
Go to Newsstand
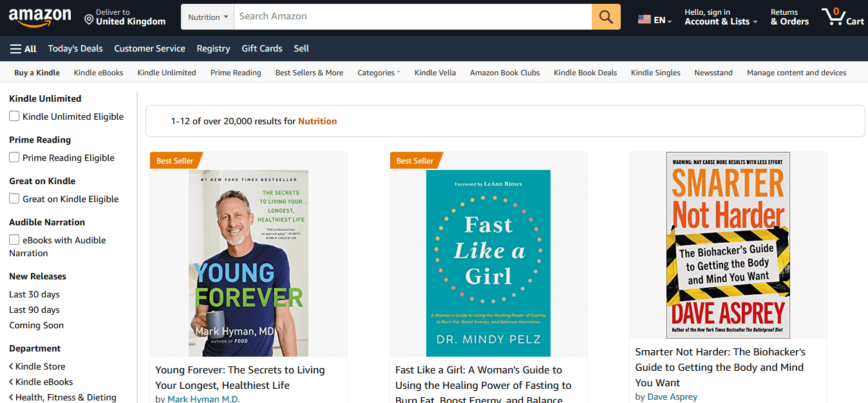click(713, 73)
